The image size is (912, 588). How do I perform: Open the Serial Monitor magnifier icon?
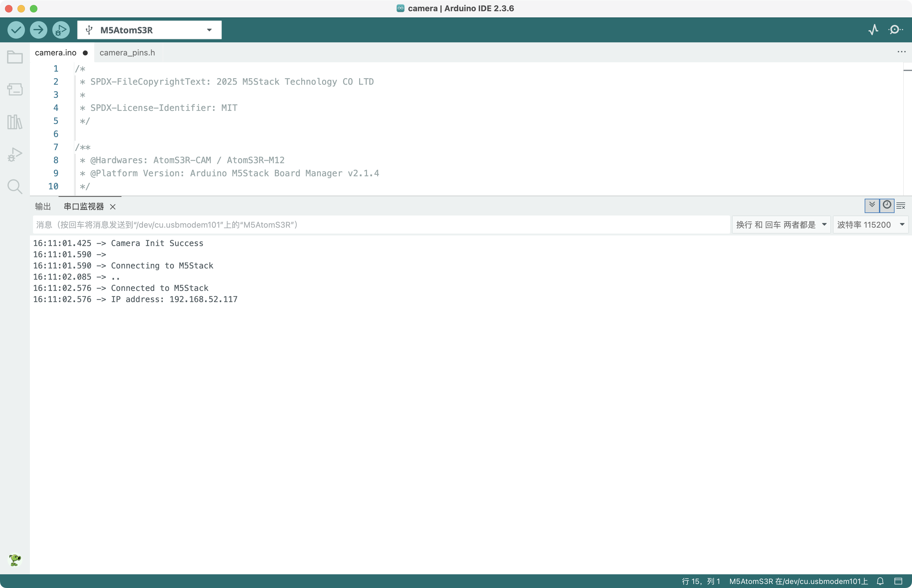pyautogui.click(x=895, y=30)
